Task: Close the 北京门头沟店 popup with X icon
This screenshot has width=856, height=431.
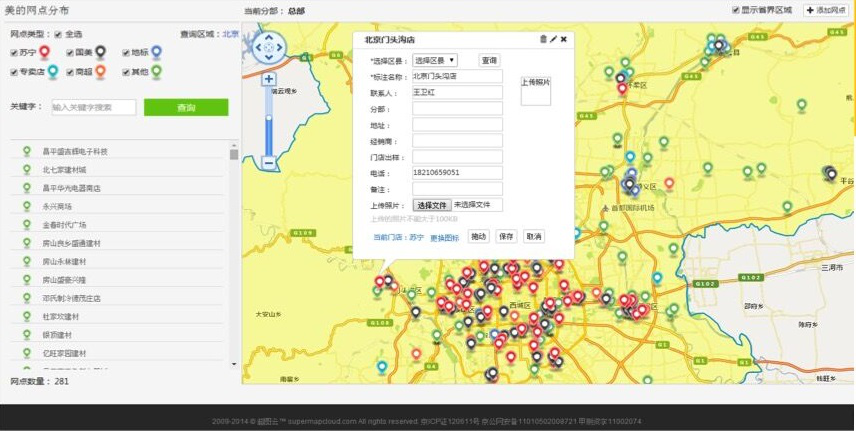Action: point(563,39)
